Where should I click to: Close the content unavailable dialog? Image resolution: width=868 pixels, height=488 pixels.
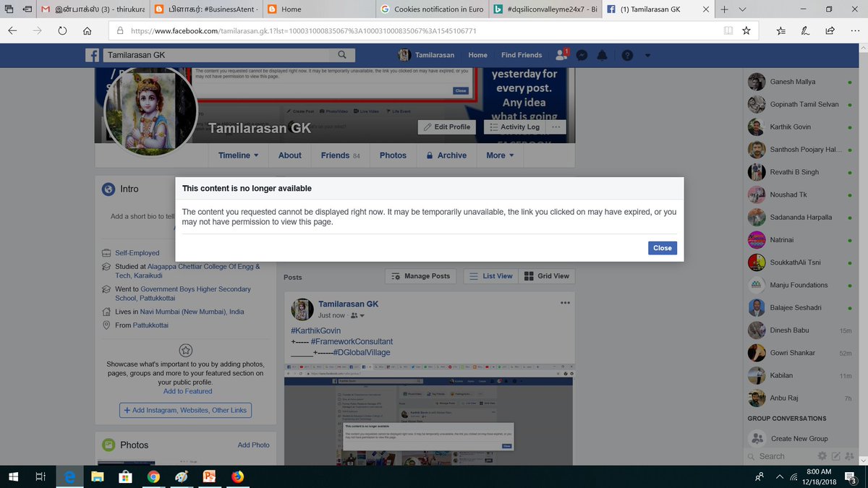tap(663, 248)
